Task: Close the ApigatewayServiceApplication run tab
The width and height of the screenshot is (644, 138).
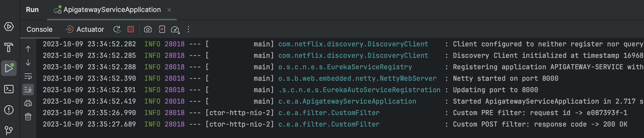Action: pyautogui.click(x=169, y=10)
